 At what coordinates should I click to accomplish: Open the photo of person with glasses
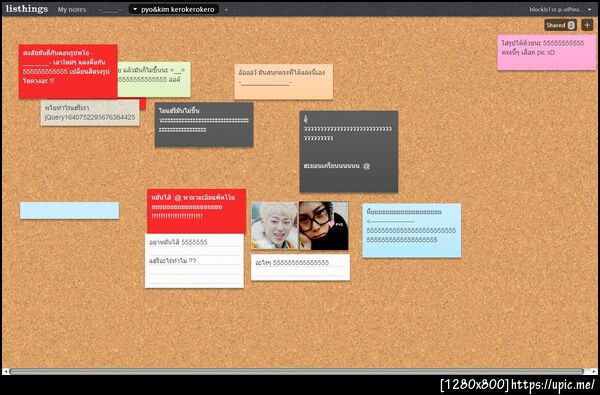324,226
